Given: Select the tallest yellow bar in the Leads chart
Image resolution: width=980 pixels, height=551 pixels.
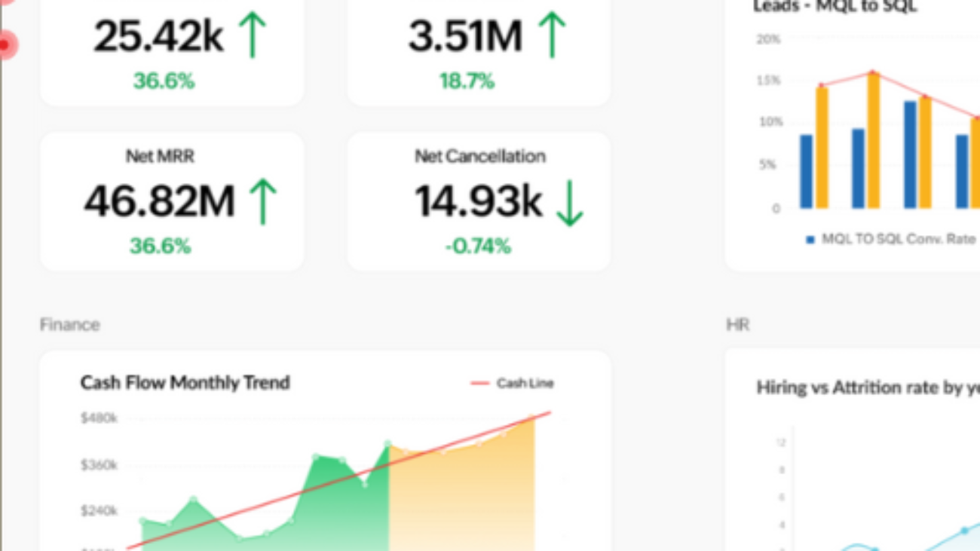Looking at the screenshot, I should (874, 140).
